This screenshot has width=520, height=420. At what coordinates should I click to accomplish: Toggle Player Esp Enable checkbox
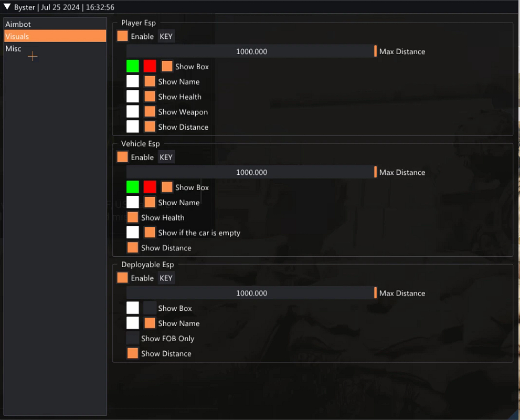[x=122, y=36]
